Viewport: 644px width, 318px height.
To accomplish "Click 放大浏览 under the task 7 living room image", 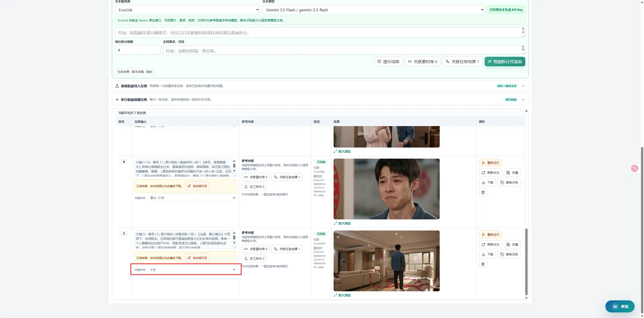I will (342, 295).
